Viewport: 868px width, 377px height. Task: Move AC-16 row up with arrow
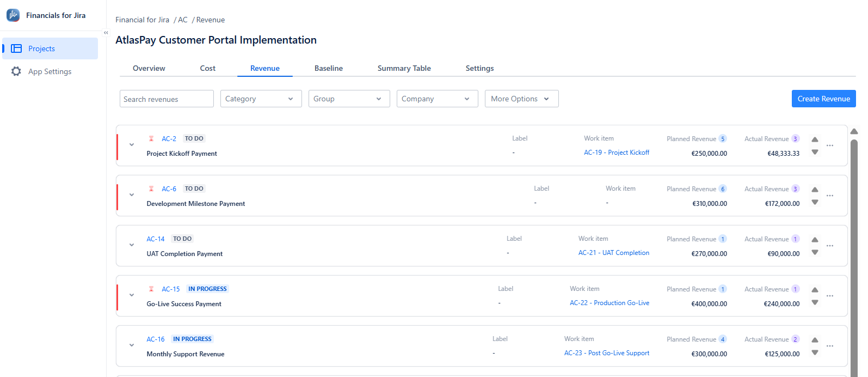815,340
